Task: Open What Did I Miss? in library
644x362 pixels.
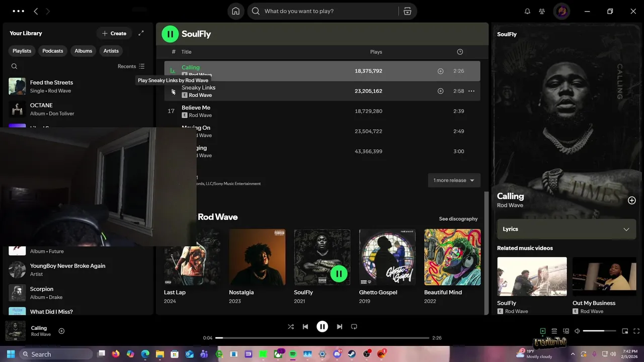Action: point(78,311)
